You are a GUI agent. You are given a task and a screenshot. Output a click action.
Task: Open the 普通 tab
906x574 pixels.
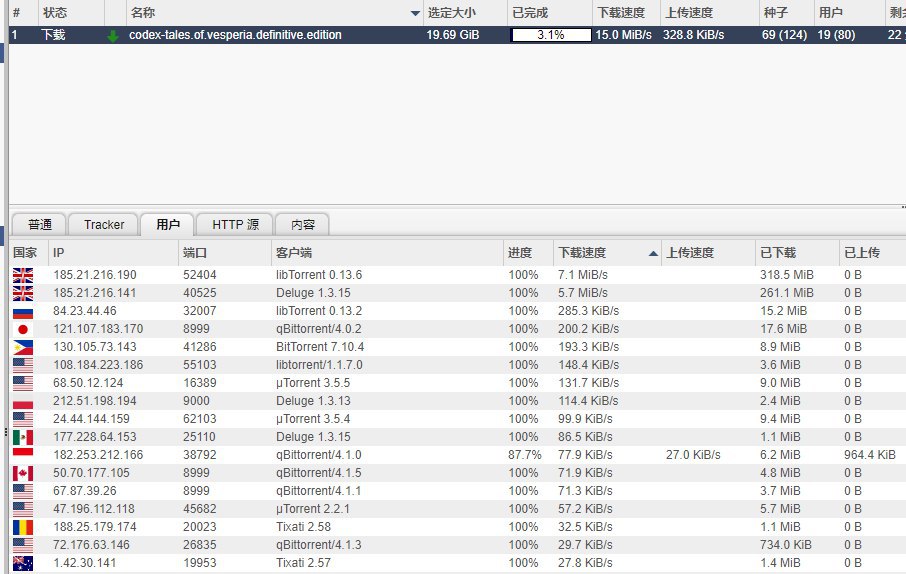pos(40,225)
